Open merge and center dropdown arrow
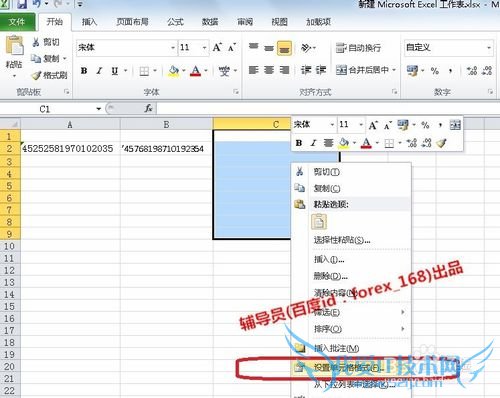 pos(394,70)
